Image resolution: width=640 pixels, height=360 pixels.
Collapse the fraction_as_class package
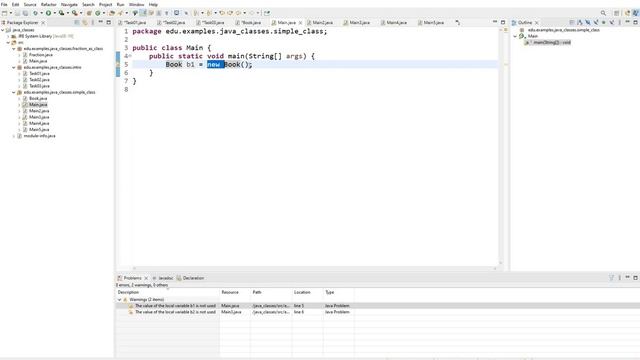tap(13, 49)
